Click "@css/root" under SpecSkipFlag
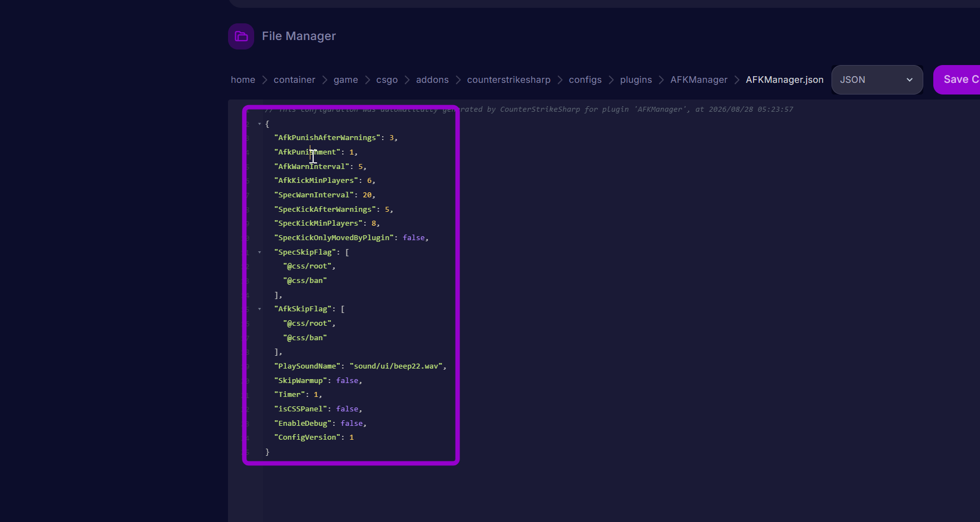The height and width of the screenshot is (522, 980). tap(307, 266)
